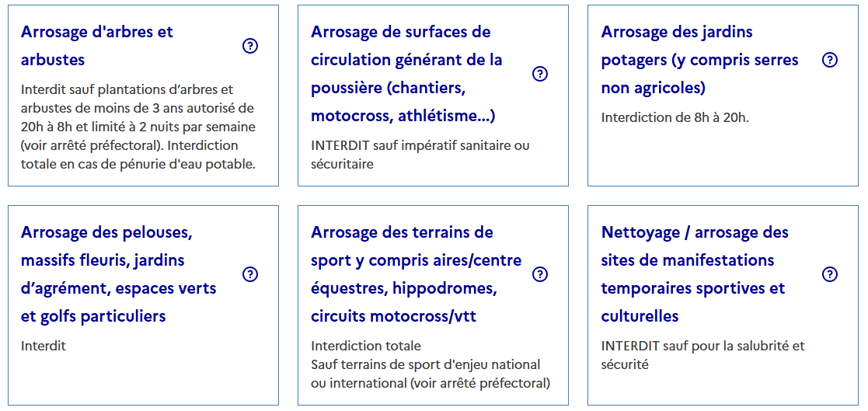Click the Arrosage des terrains de sport heading
Viewport: 868px width, 411px height.
coord(417,274)
